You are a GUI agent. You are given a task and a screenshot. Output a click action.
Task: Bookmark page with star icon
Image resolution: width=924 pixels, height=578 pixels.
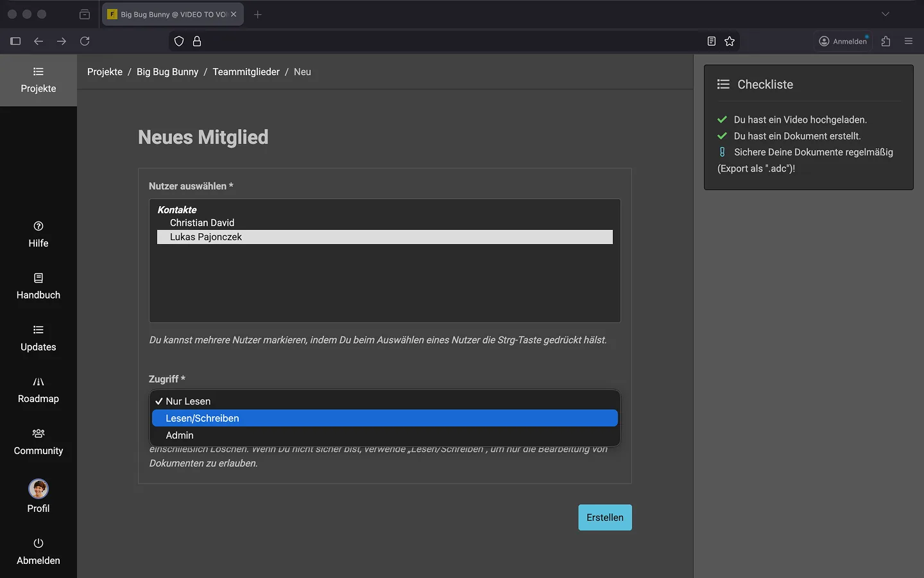730,41
